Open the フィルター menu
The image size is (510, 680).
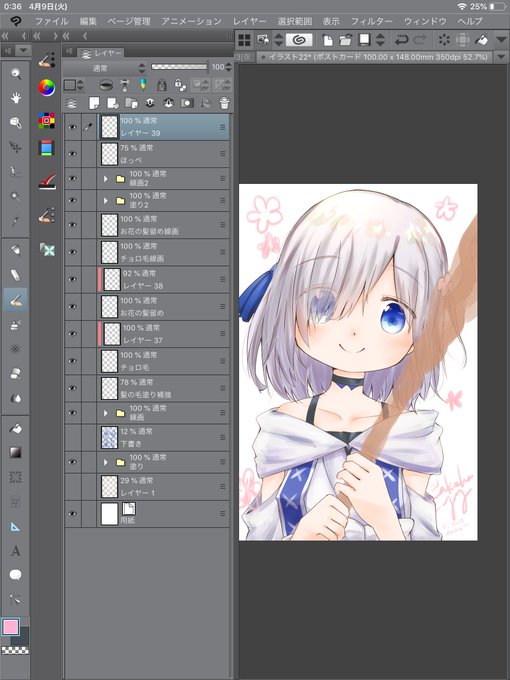coord(371,21)
